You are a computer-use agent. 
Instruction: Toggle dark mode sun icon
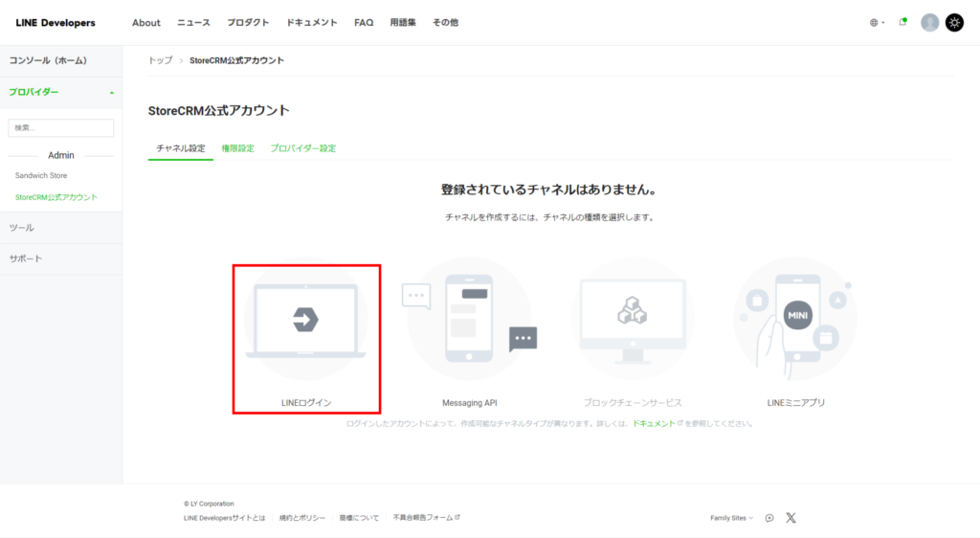tap(954, 22)
